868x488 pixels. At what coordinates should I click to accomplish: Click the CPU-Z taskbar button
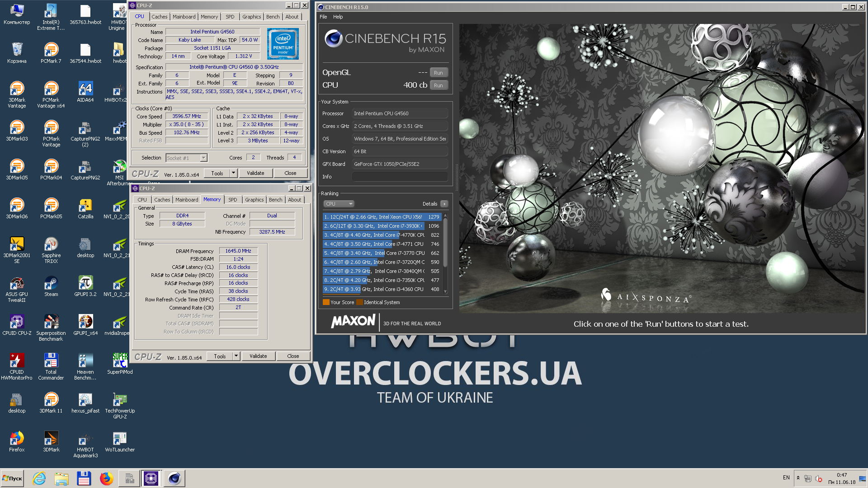[151, 478]
